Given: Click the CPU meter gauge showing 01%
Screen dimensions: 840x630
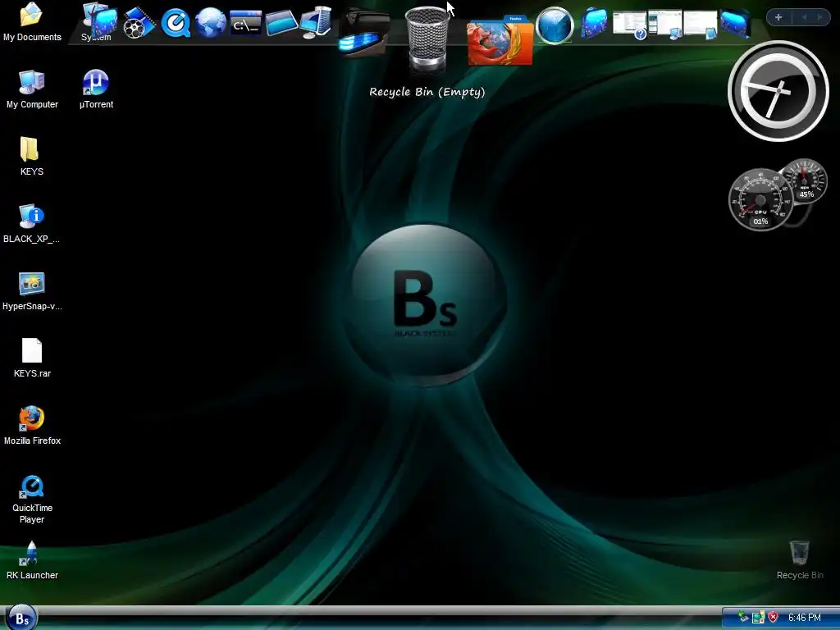Looking at the screenshot, I should click(760, 200).
